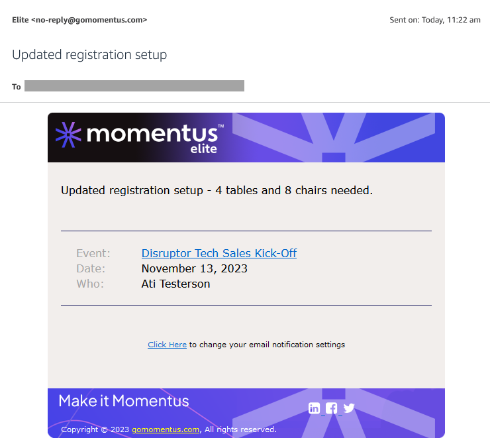
Task: Visit the gomomentus.com footer link
Action: tap(166, 429)
